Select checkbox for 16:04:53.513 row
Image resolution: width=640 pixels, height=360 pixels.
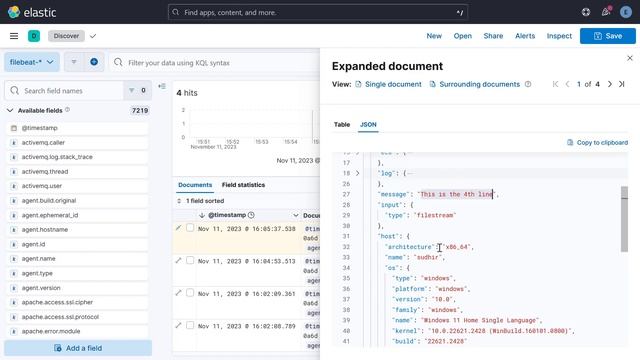click(190, 260)
